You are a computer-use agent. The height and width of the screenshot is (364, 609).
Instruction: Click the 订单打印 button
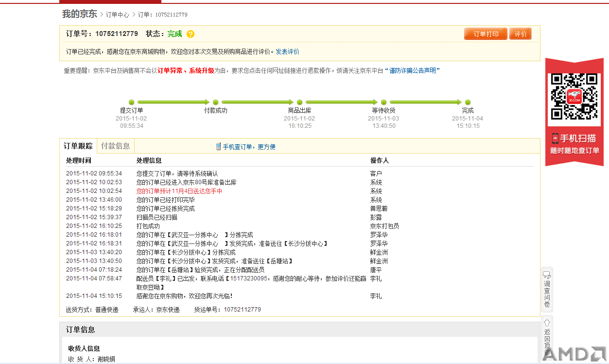pos(486,34)
